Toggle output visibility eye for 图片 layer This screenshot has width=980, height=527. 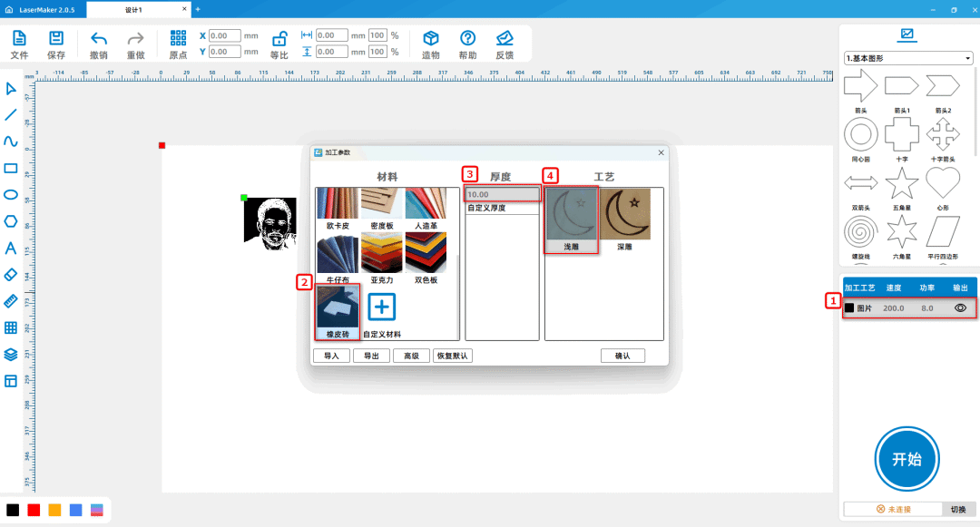(x=960, y=308)
